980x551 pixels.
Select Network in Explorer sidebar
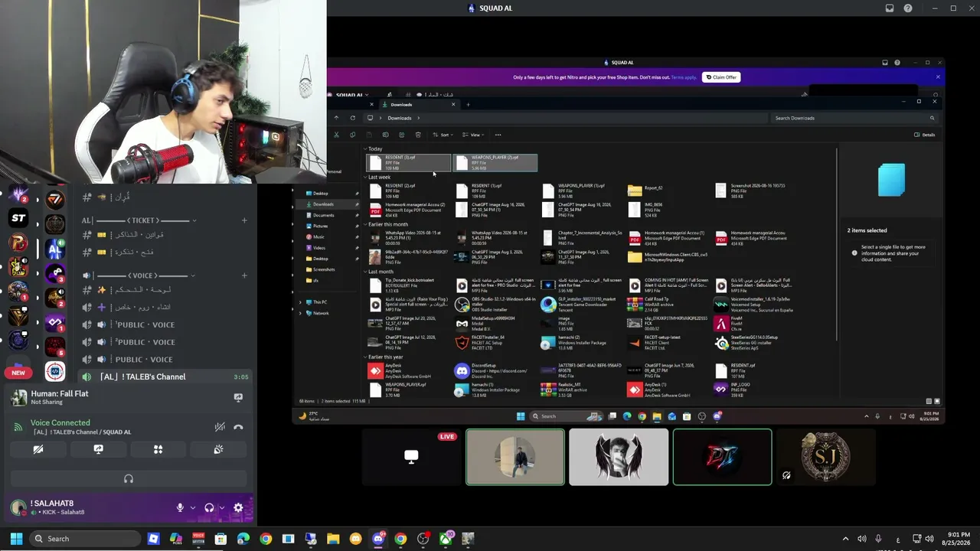coord(321,313)
